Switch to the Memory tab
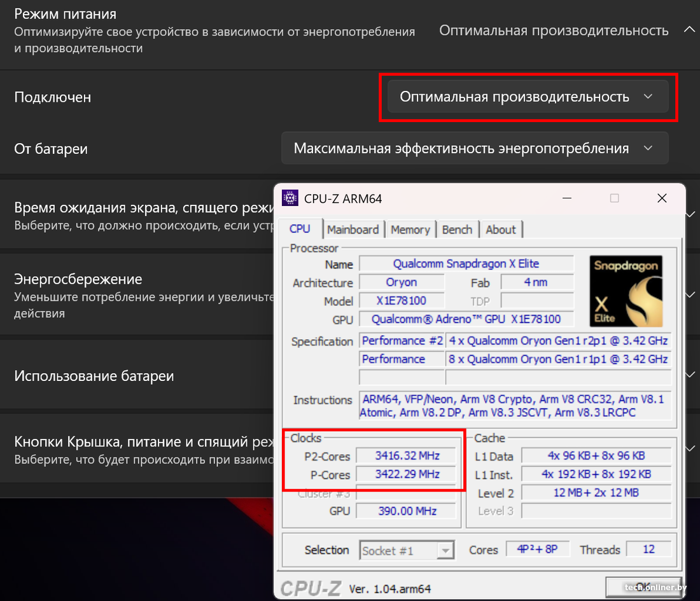 pos(410,230)
